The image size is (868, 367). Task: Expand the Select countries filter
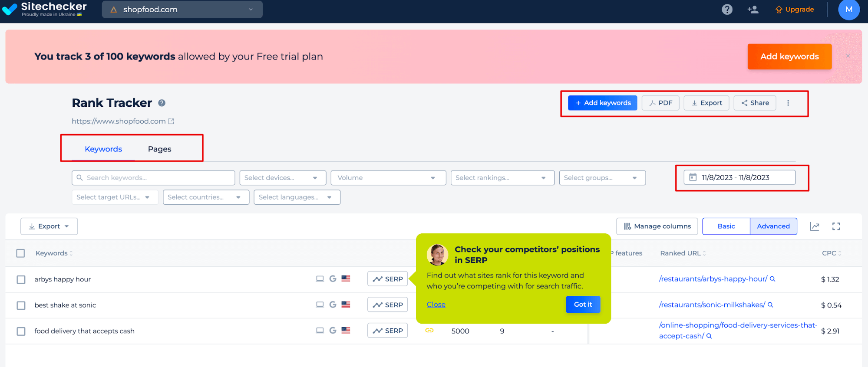pyautogui.click(x=205, y=197)
